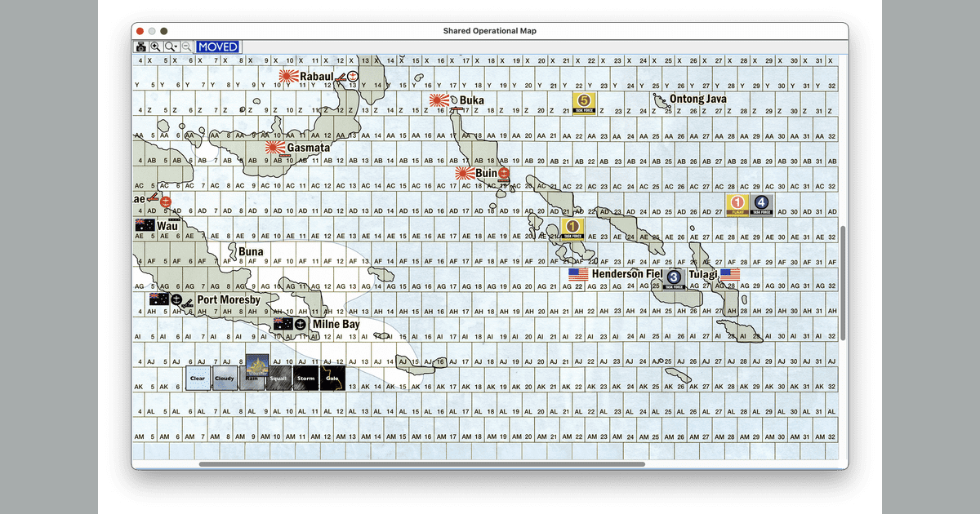Image resolution: width=980 pixels, height=514 pixels.
Task: Click the Squall weather tile
Action: click(x=278, y=378)
